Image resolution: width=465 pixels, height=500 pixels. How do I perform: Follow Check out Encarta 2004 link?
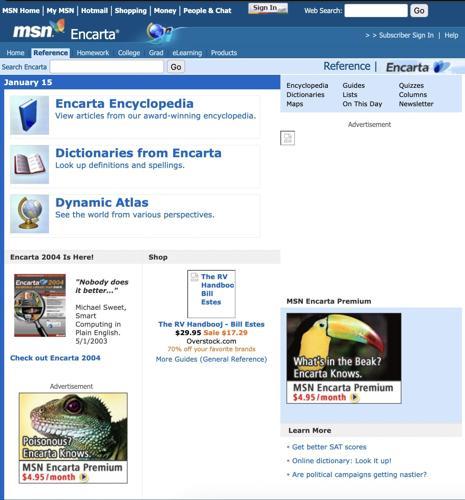click(x=55, y=358)
